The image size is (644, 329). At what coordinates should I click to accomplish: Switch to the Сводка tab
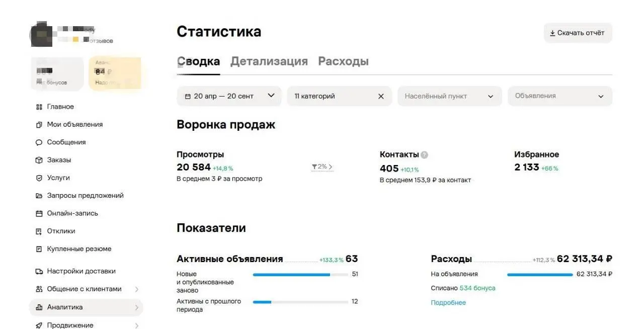click(198, 61)
